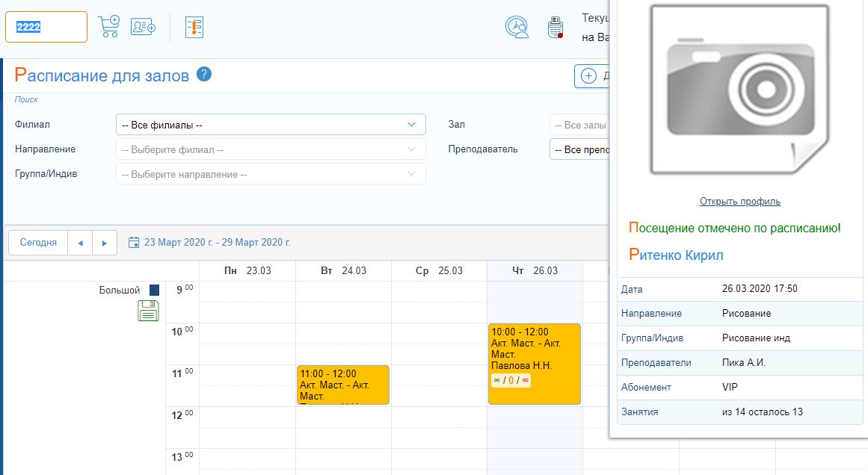Open the calendar date range picker icon
This screenshot has height=475, width=868.
pos(135,243)
